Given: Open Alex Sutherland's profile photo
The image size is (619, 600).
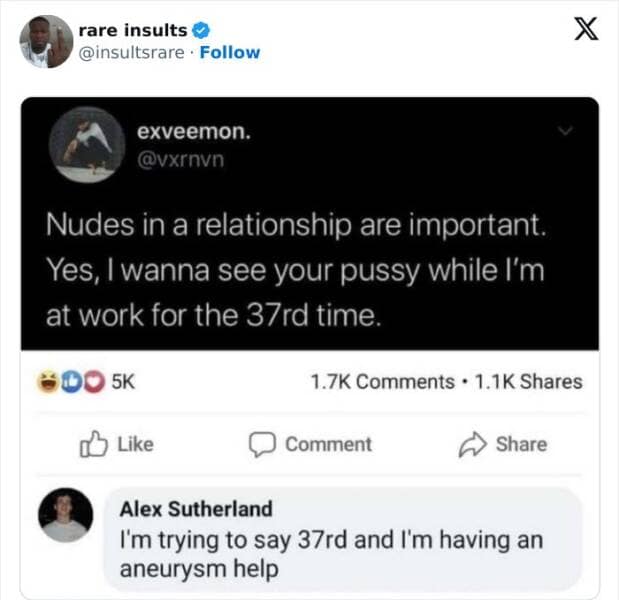Looking at the screenshot, I should pos(66,515).
